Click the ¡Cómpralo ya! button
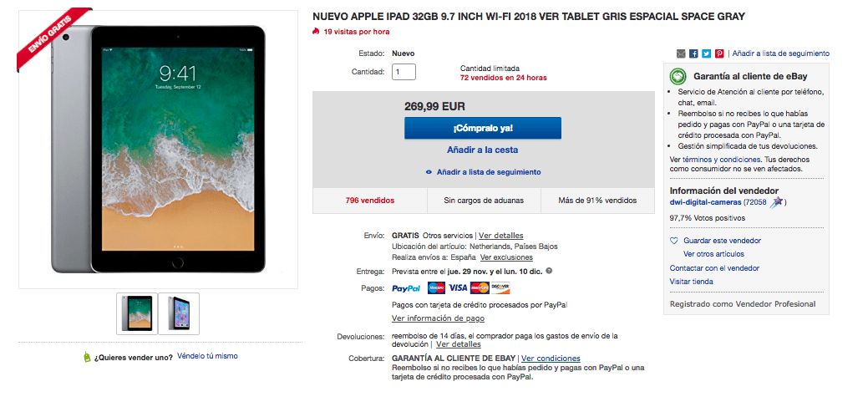Screen dimensions: 868x412 pos(483,128)
